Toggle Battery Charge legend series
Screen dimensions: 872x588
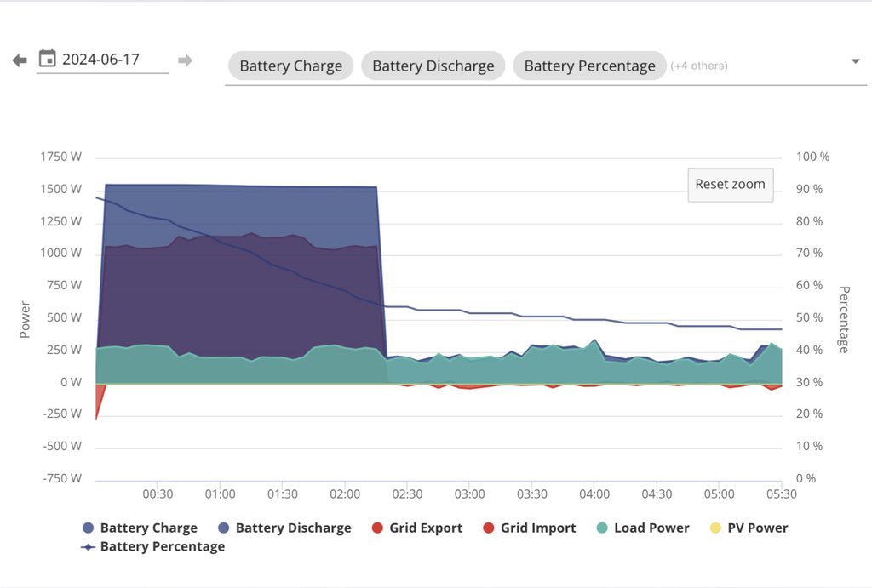pos(148,528)
